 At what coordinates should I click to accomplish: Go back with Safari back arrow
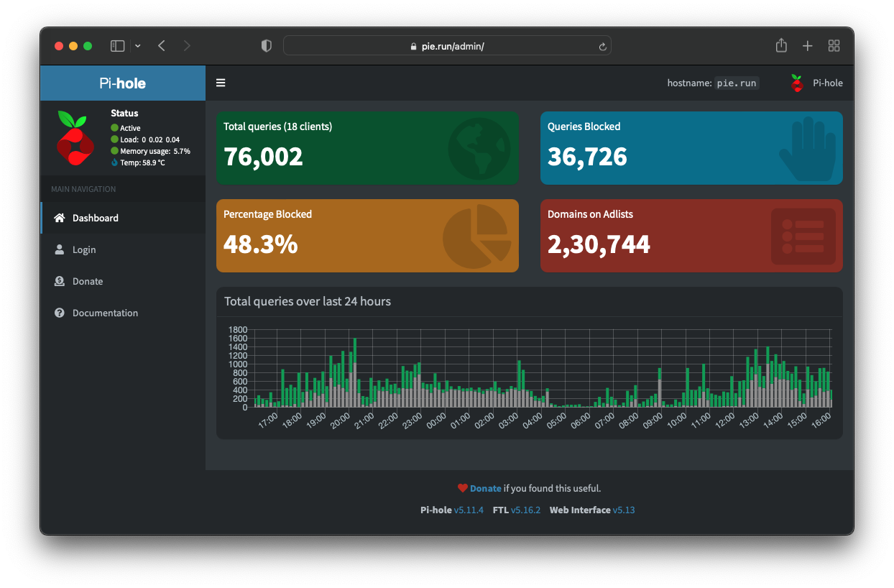tap(162, 46)
